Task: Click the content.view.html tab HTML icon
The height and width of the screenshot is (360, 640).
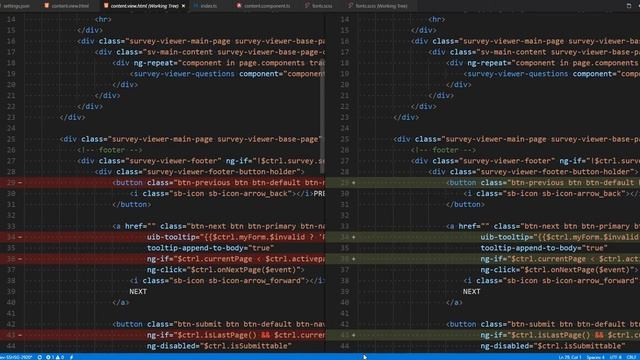Action: tap(47, 6)
